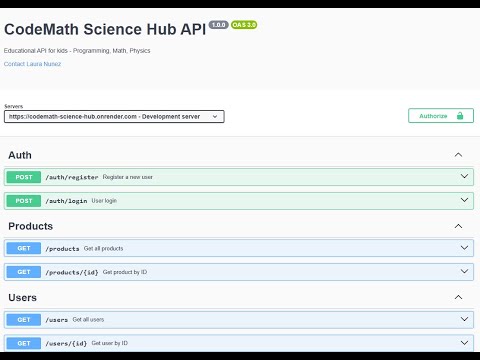Click the CodeMath Science Hub API title
The height and width of the screenshot is (360, 480).
click(x=105, y=30)
